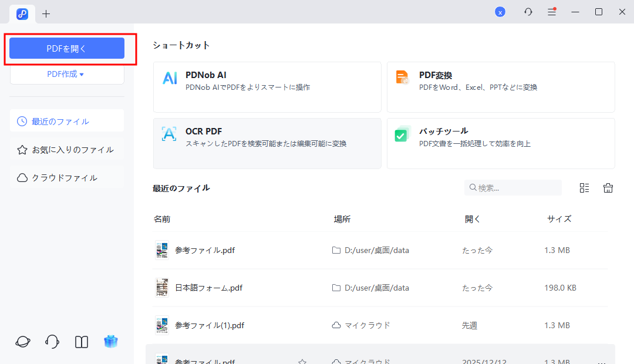Image resolution: width=634 pixels, height=364 pixels.
Task: Open the PDNob AI shortcut
Action: (x=267, y=87)
